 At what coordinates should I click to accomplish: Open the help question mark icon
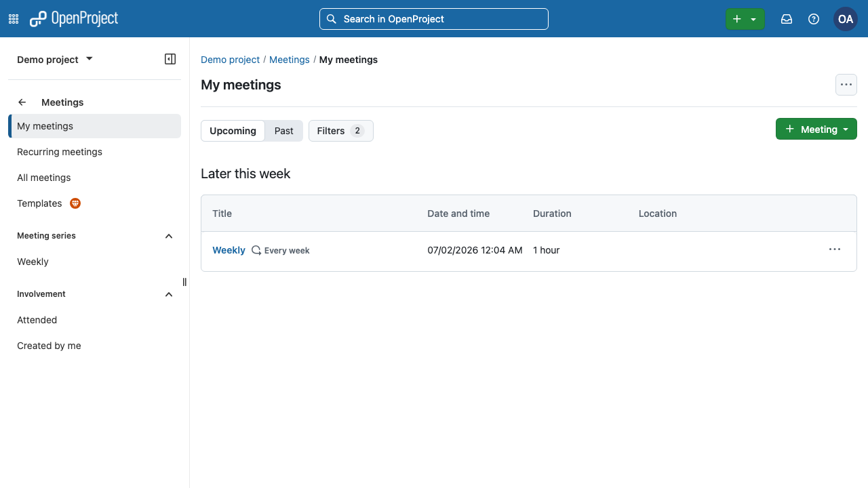(814, 19)
